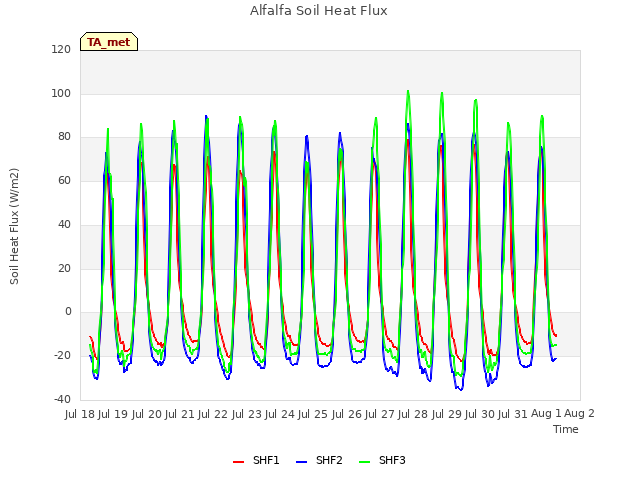Image resolution: width=640 pixels, height=480 pixels.
Task: Click the 100 y-axis tick label
Action: tap(61, 93)
